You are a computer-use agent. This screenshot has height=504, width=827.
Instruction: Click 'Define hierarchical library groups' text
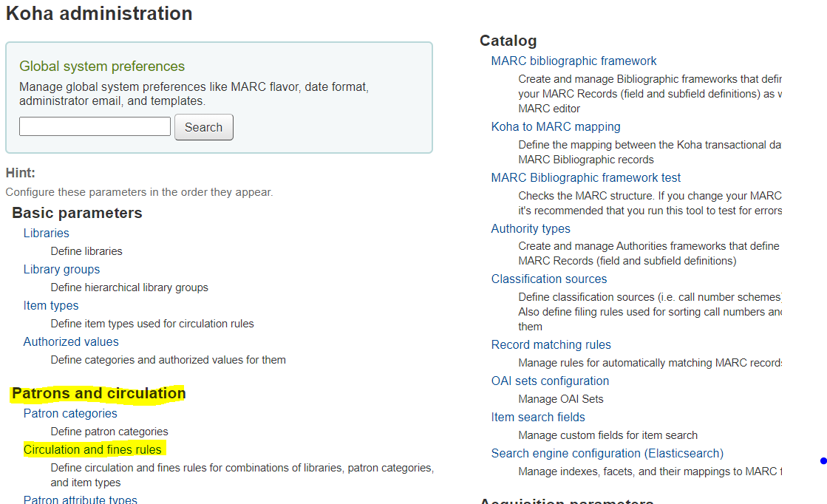129,288
